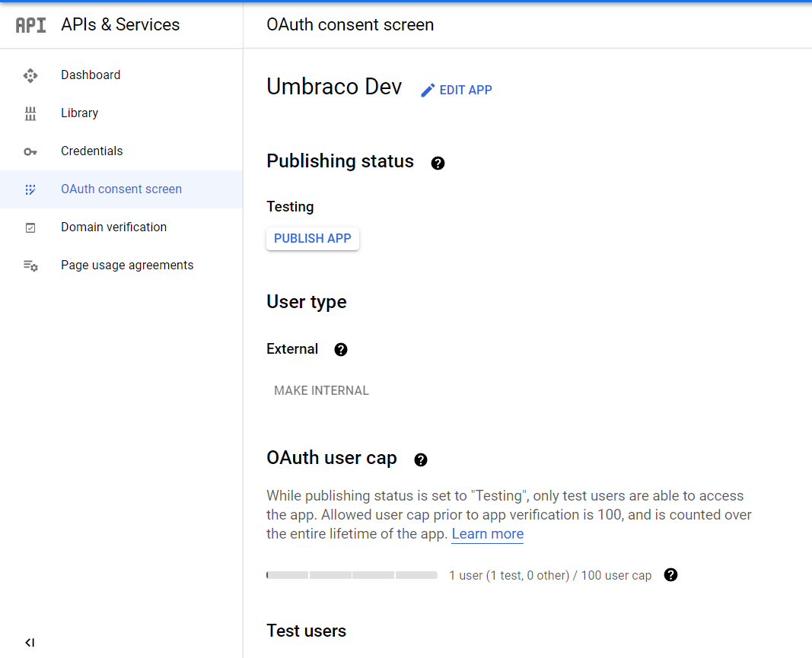The width and height of the screenshot is (812, 658).
Task: Click the Test users heading
Action: pyautogui.click(x=306, y=631)
